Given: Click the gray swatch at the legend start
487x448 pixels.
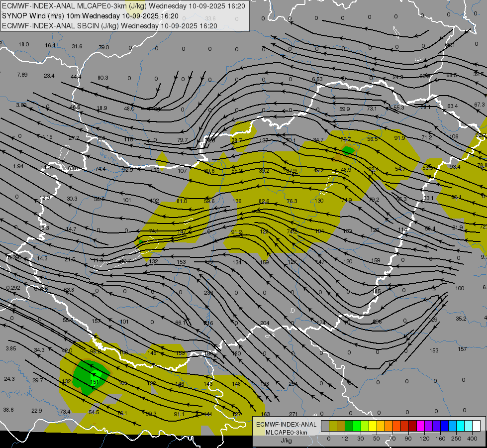Looking at the screenshot, I should coord(325,426).
